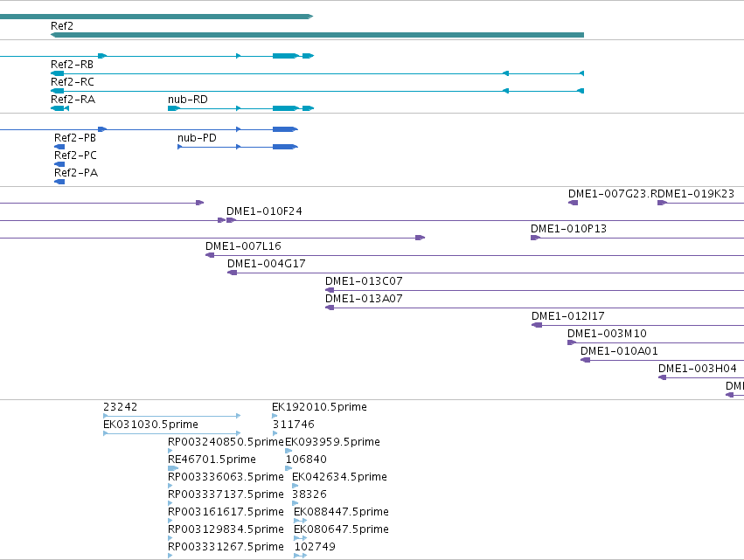Viewport: 744px width, 560px height.
Task: Select the DME1-013C07 clone label
Action: 364,281
